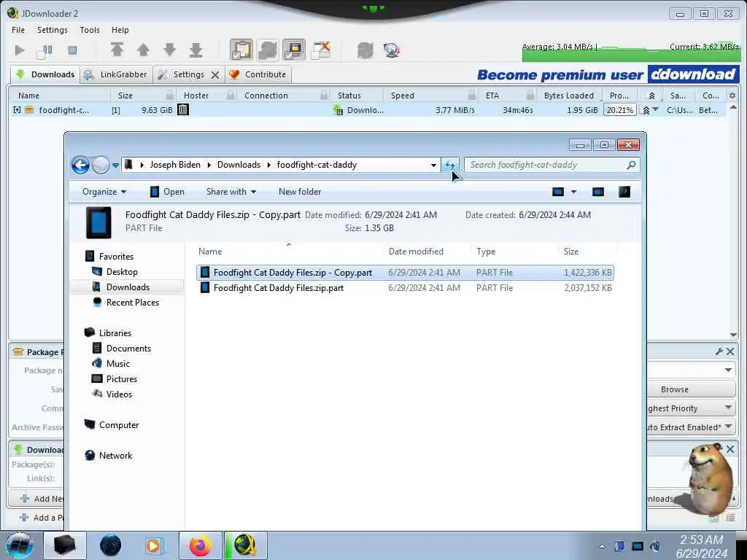The image size is (747, 560).
Task: Click the Search foodfight-cat-daddy field
Action: pyautogui.click(x=551, y=165)
